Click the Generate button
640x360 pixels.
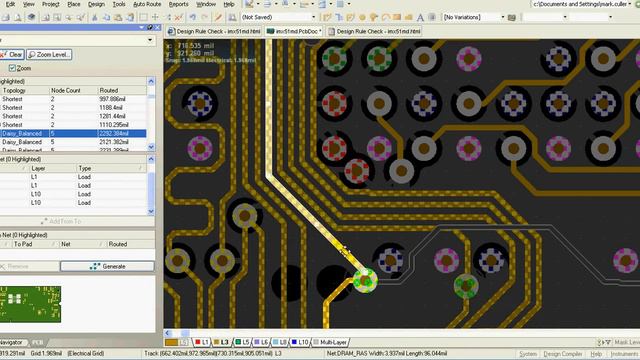click(x=107, y=266)
